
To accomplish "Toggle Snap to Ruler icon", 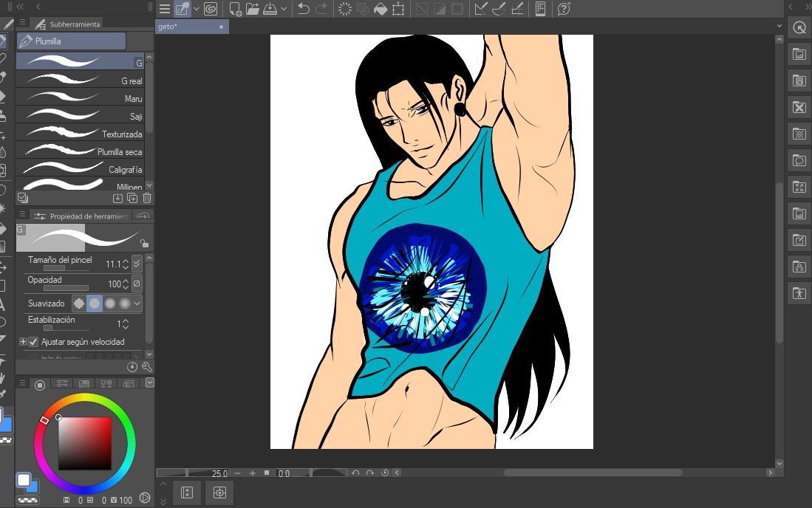I will click(x=480, y=9).
